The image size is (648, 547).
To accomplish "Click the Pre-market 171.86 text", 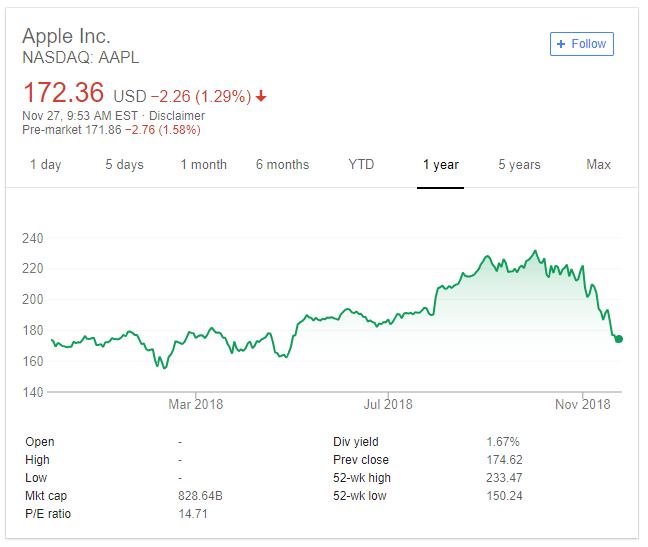I will (x=72, y=130).
